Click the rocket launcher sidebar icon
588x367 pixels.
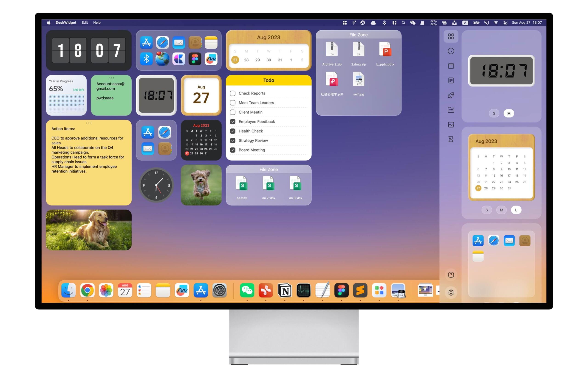451,95
